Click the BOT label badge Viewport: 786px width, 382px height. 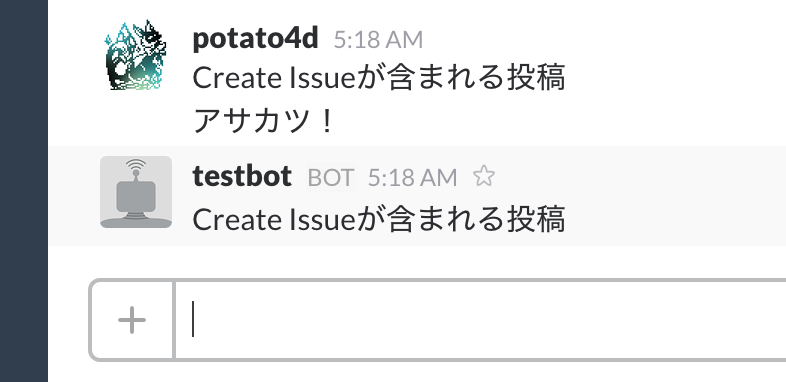click(x=331, y=177)
